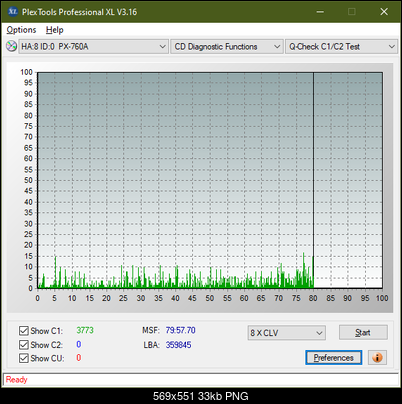The image size is (402, 404).
Task: Click the Ready status bar text
Action: [16, 379]
